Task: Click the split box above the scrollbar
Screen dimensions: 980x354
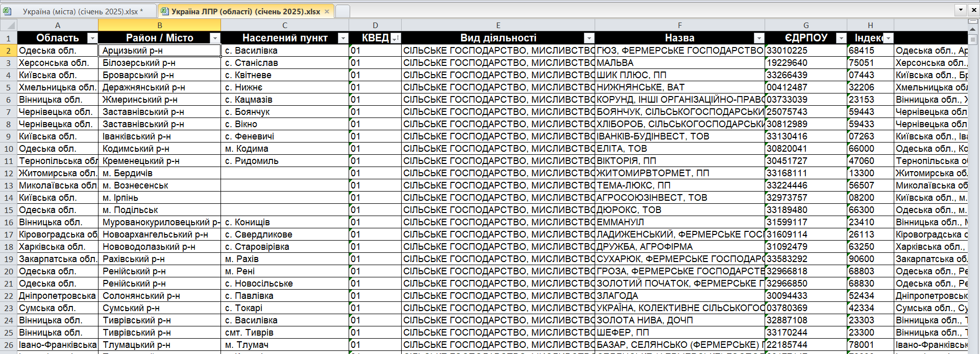Action: (973, 21)
